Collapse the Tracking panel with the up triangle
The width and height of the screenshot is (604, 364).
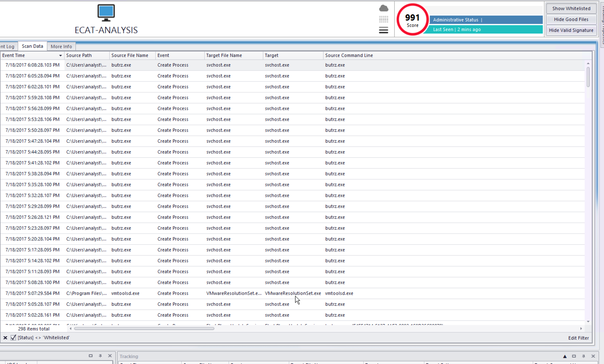(565, 356)
